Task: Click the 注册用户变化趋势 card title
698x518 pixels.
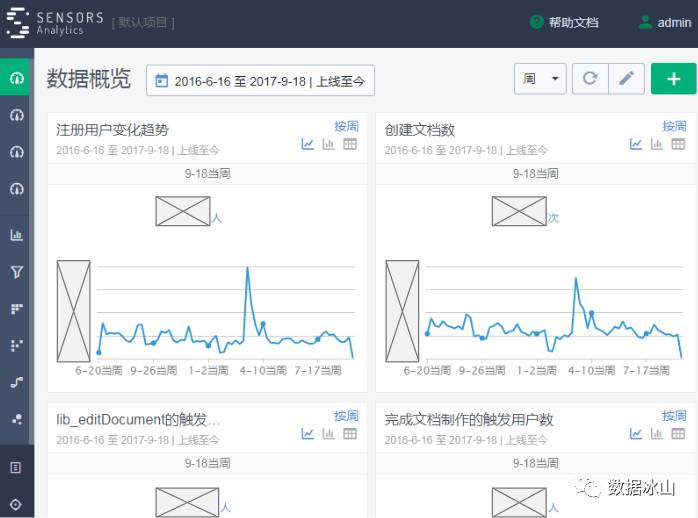Action: click(x=112, y=130)
